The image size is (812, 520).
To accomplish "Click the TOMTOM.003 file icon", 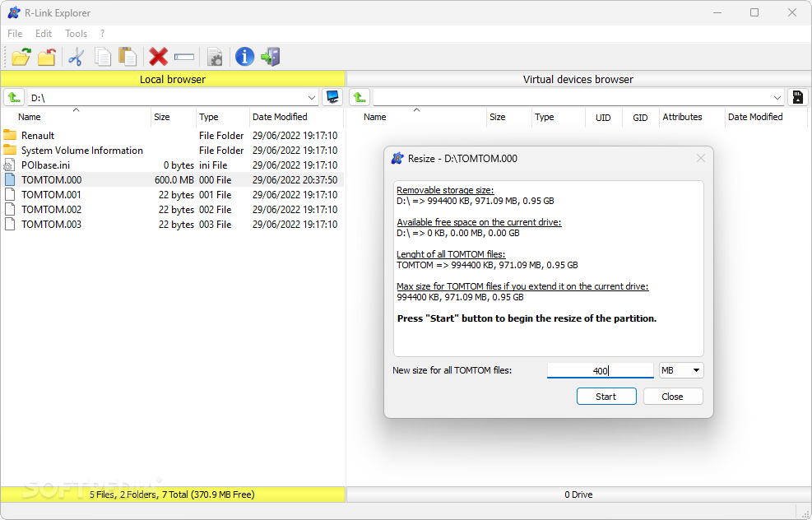I will [x=10, y=225].
